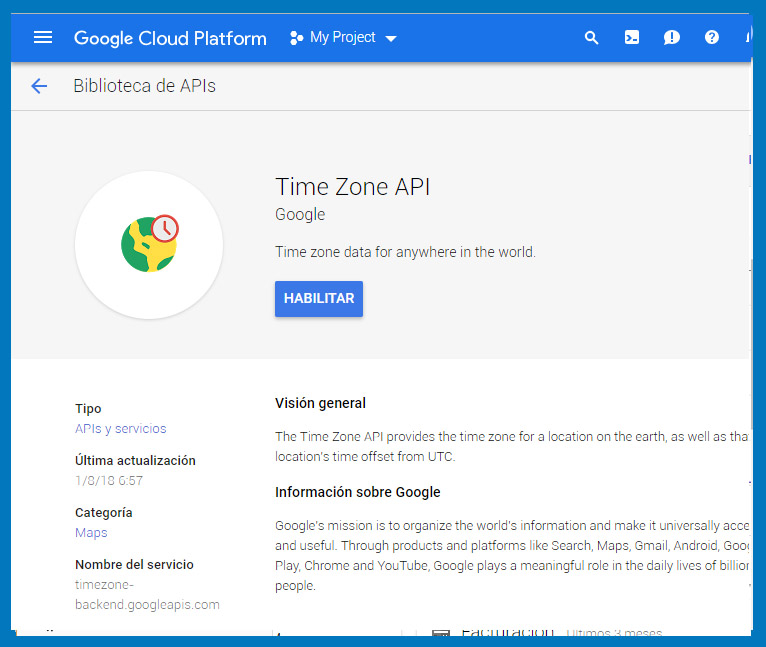Activate Cloud Shell terminal icon
The image size is (766, 647).
click(632, 37)
